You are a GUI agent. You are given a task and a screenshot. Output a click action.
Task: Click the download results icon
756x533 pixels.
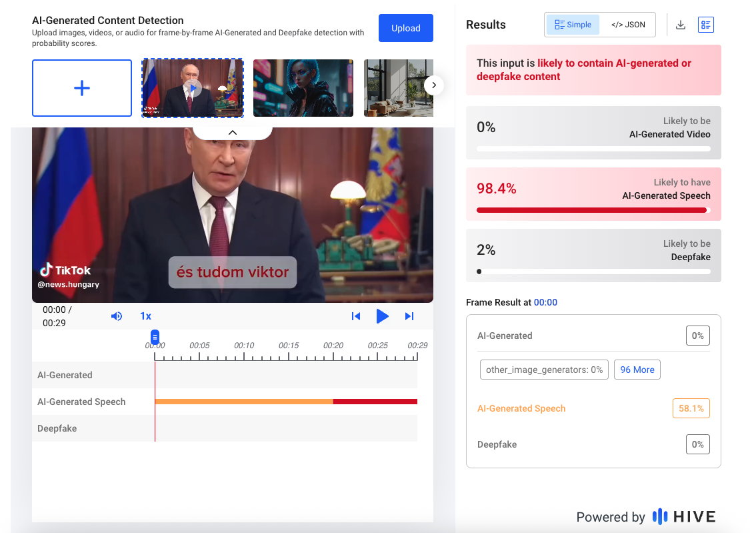(681, 25)
